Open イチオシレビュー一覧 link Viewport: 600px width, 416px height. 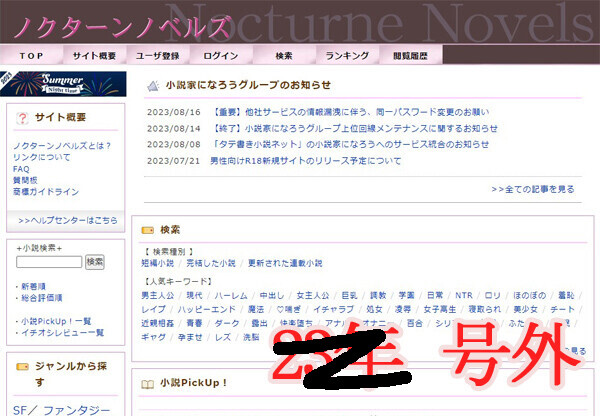click(62, 333)
